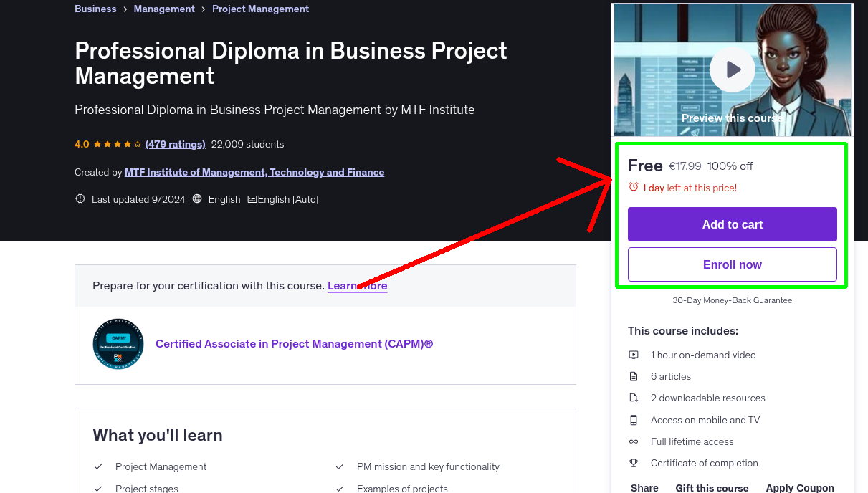Navigate to the Business breadcrumb
Image resolution: width=868 pixels, height=493 pixels.
[95, 9]
